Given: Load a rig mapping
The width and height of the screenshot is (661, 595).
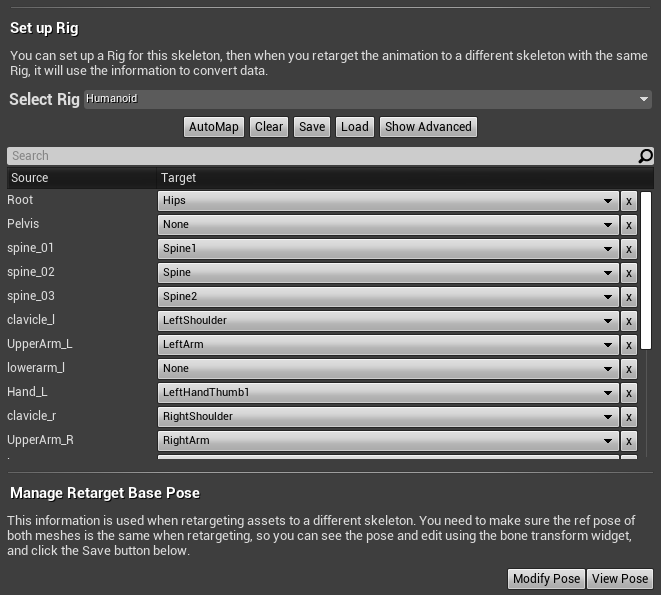Looking at the screenshot, I should pyautogui.click(x=355, y=127).
